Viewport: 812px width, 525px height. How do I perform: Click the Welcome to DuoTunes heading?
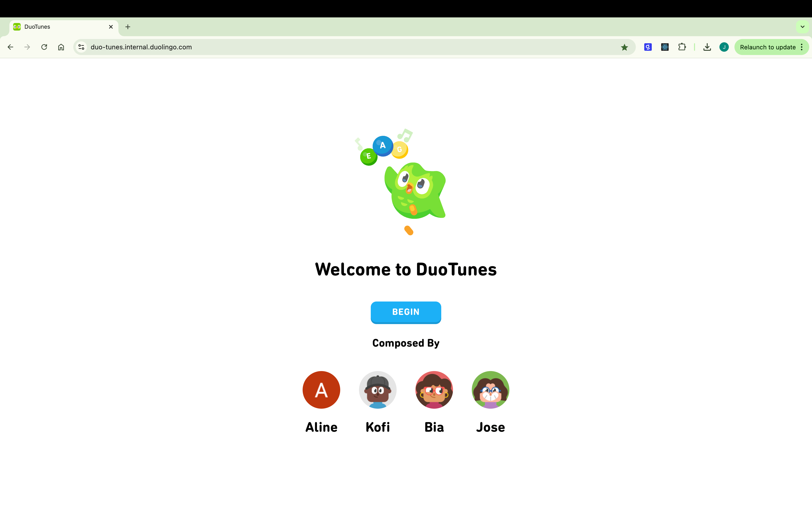[x=406, y=269]
